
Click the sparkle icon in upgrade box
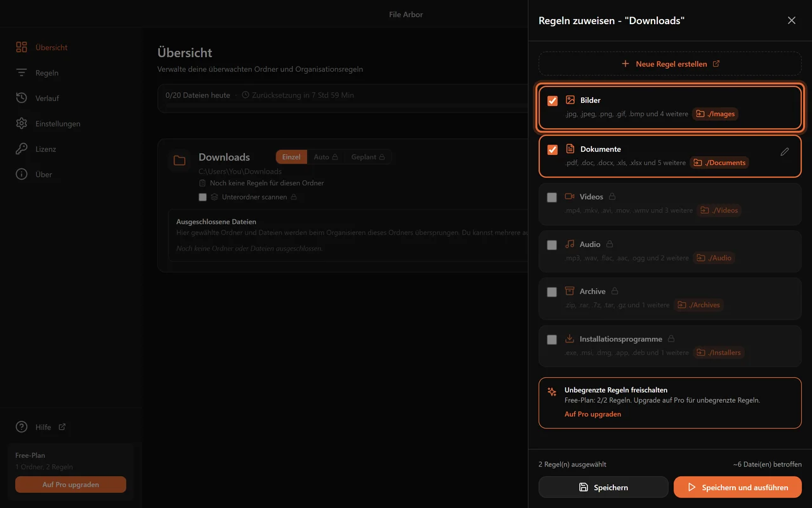552,392
